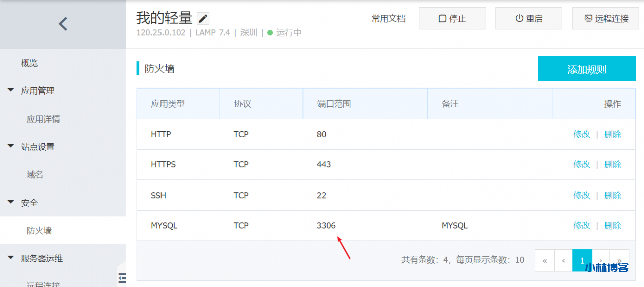The width and height of the screenshot is (644, 287).
Task: Click 修改 for the MYSQL rule
Action: coord(581,226)
